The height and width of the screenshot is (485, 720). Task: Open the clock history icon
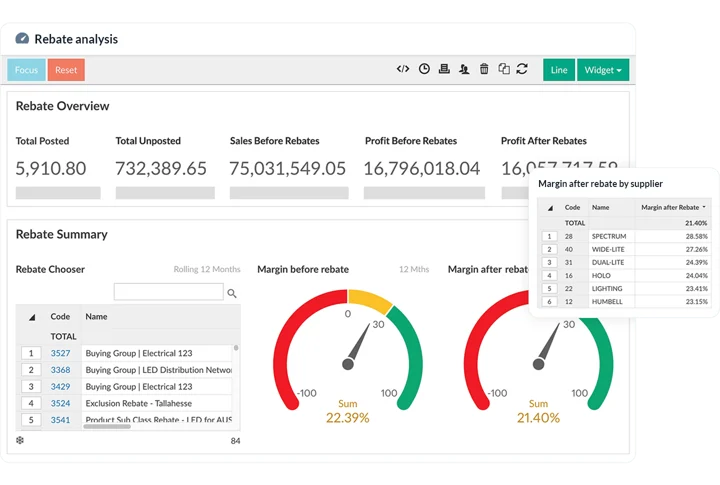[x=424, y=69]
